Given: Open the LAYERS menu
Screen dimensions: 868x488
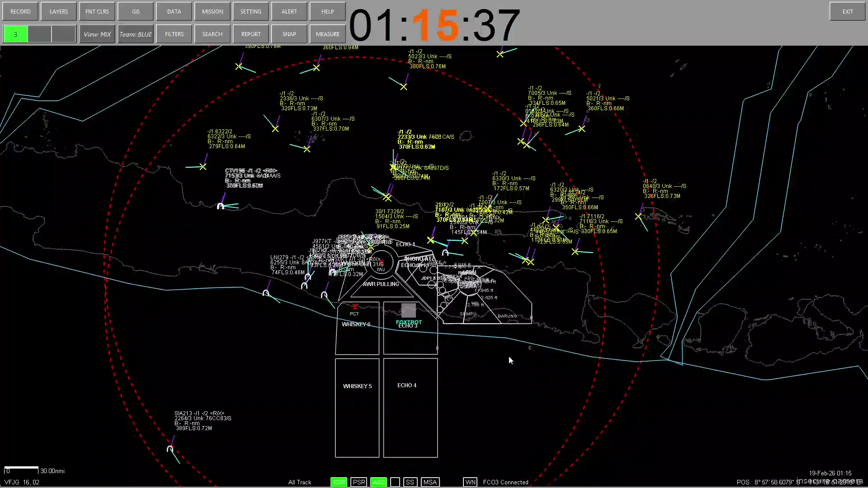Looking at the screenshot, I should coord(59,12).
